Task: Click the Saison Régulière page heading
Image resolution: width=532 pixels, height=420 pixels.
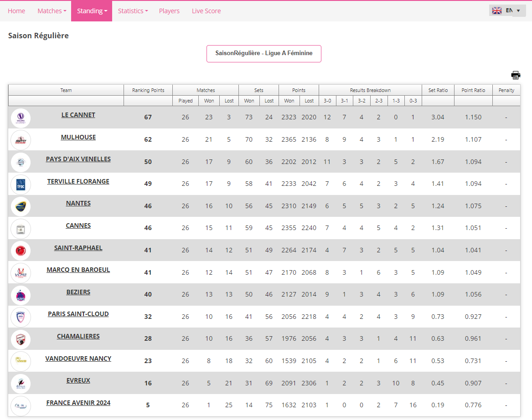Action: click(38, 36)
